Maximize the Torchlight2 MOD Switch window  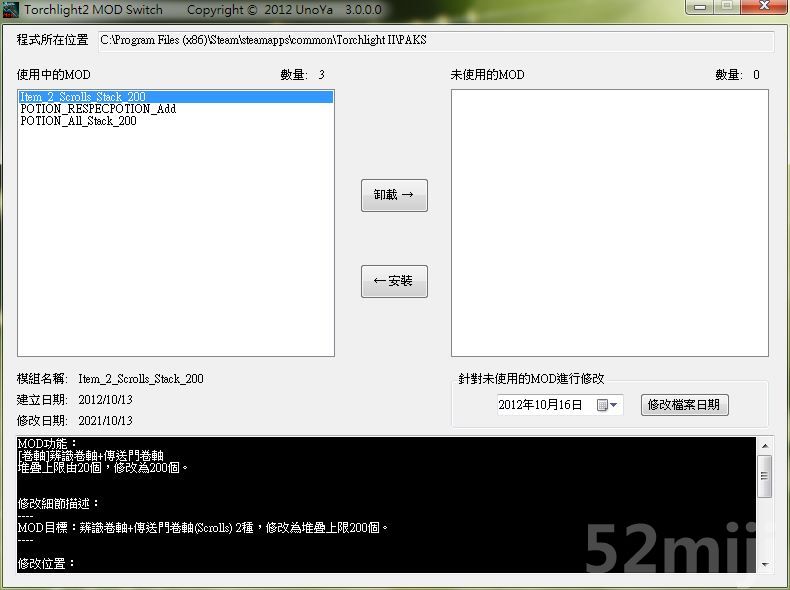coord(726,7)
